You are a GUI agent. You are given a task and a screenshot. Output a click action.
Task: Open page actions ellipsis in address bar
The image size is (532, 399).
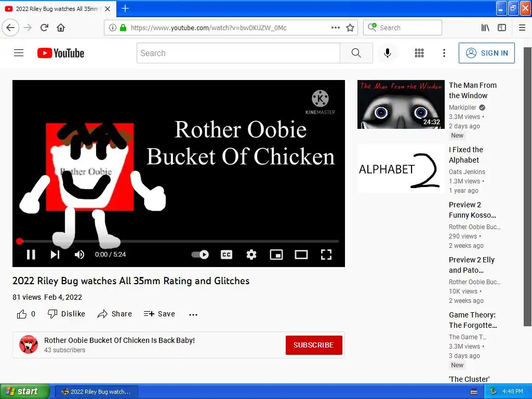[336, 28]
